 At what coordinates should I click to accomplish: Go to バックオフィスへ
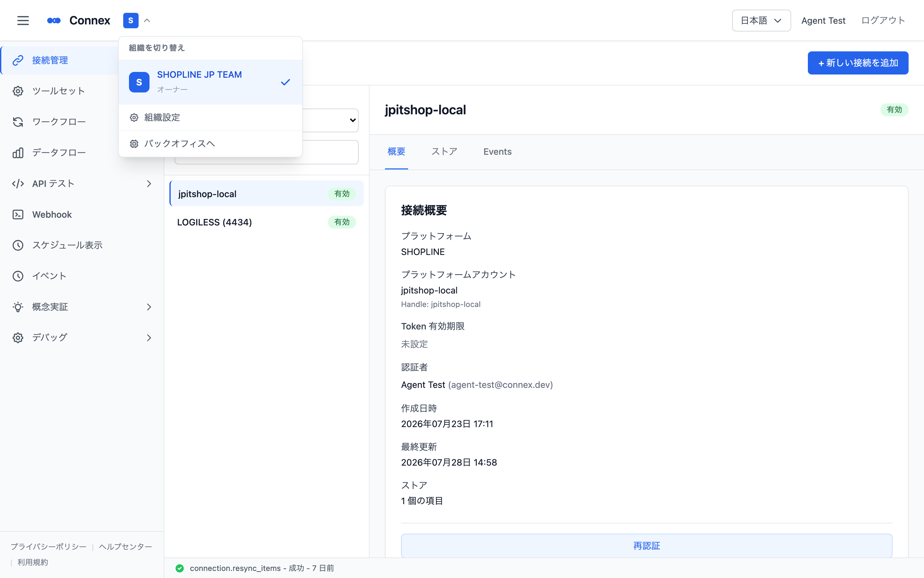tap(210, 143)
